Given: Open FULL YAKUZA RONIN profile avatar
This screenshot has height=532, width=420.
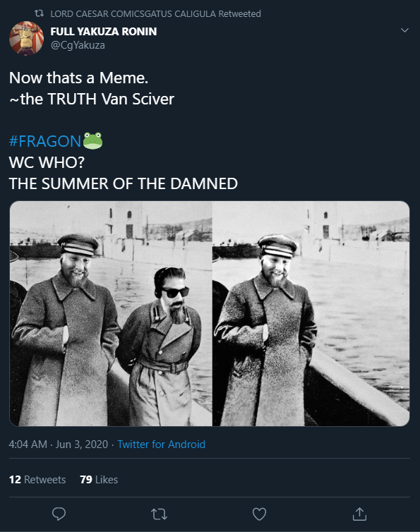Looking at the screenshot, I should (27, 38).
